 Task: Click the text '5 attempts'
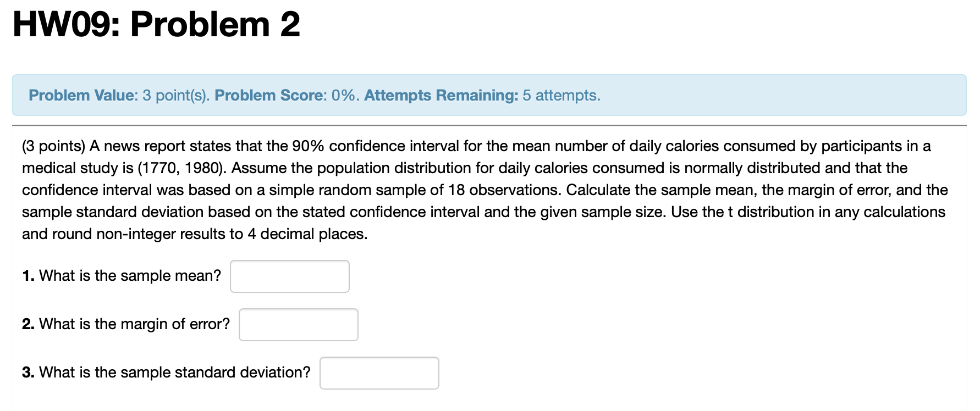tap(561, 95)
